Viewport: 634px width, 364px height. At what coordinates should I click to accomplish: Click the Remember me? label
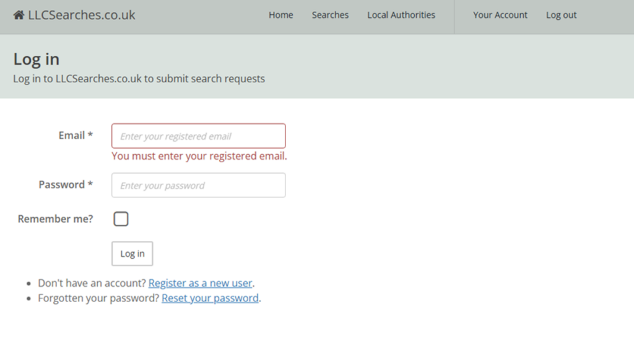click(x=55, y=219)
